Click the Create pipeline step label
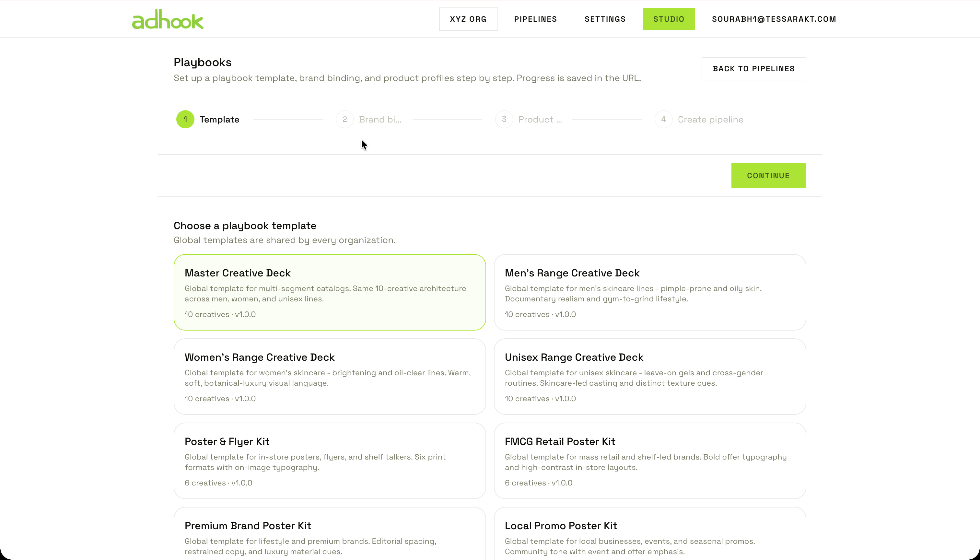The image size is (980, 560). [x=710, y=120]
